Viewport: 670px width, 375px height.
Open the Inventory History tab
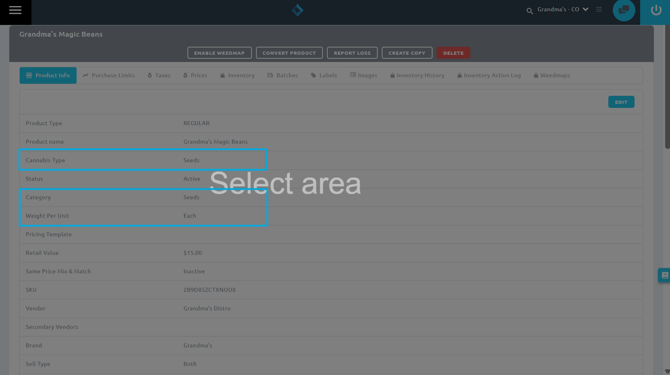point(417,75)
